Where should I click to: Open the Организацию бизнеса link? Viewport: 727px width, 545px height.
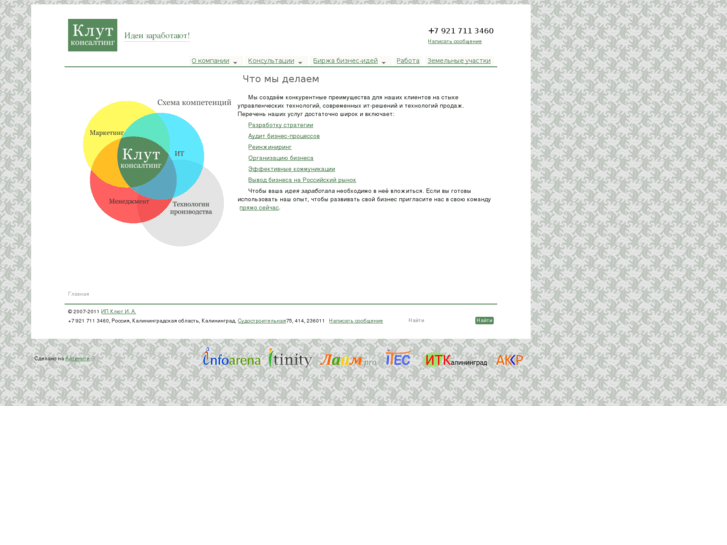[281, 158]
